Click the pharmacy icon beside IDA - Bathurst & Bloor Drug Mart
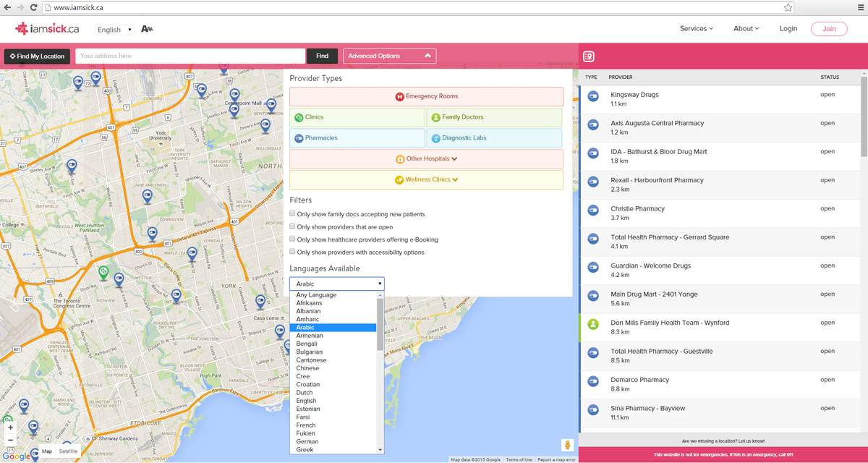 593,153
